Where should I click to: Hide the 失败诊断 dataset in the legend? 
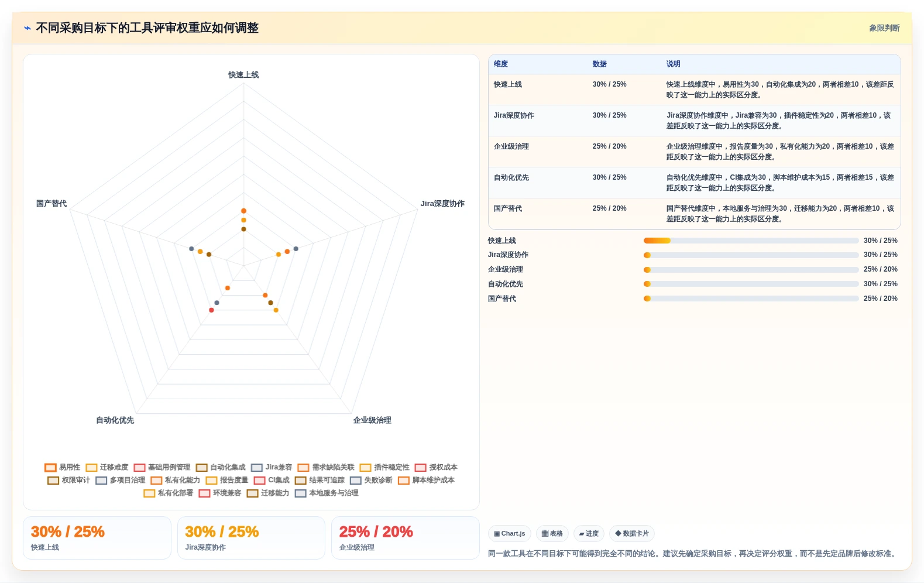pos(371,480)
